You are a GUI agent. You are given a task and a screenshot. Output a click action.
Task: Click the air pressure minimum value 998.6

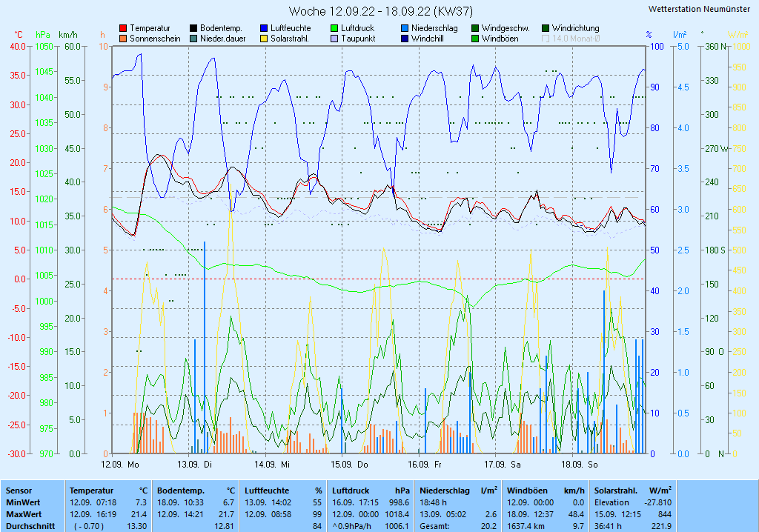(400, 502)
